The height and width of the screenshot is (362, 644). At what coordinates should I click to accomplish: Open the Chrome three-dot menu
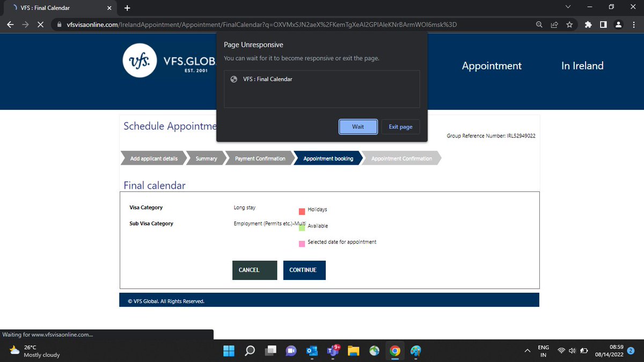[x=633, y=25]
